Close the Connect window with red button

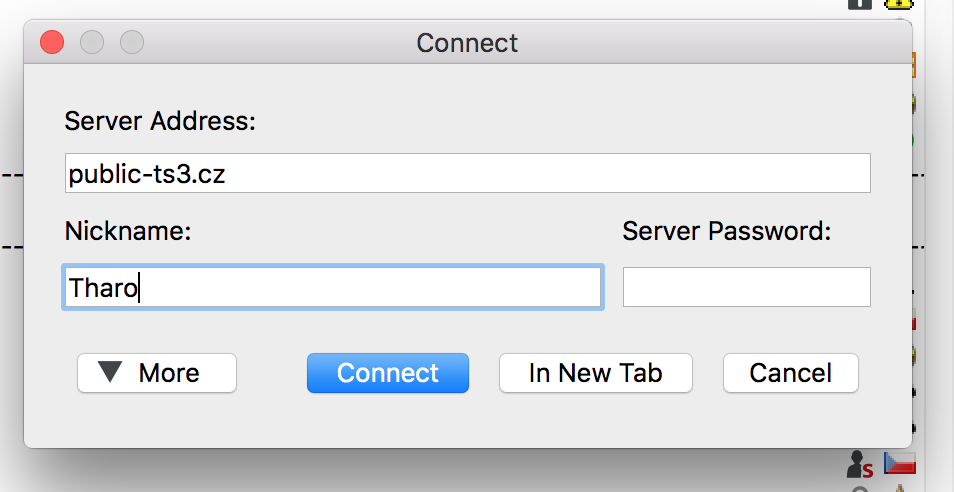(x=52, y=43)
